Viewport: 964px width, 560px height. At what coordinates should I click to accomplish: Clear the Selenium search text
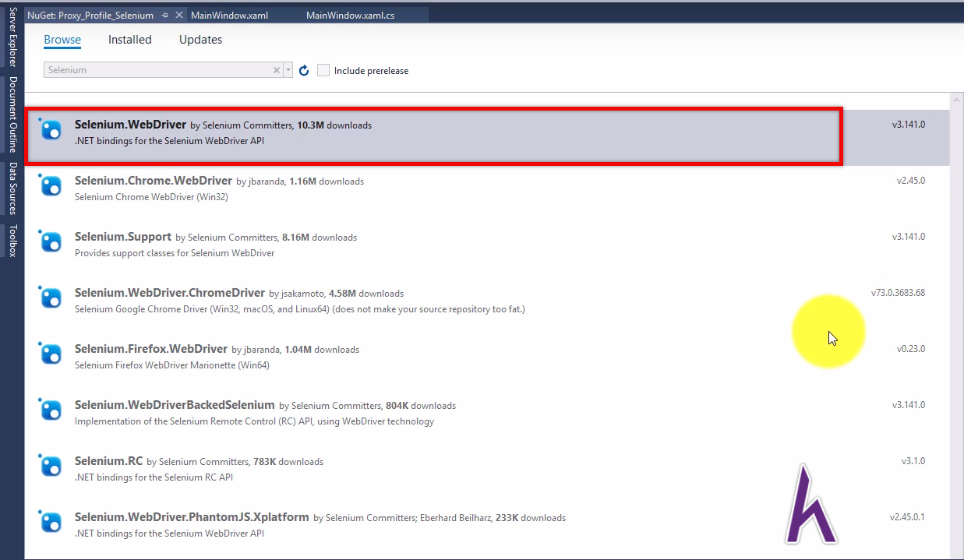[276, 70]
